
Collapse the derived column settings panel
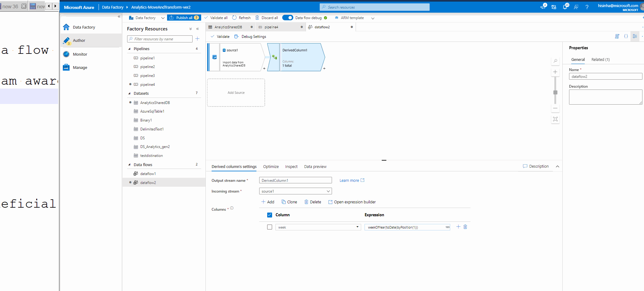point(557,166)
